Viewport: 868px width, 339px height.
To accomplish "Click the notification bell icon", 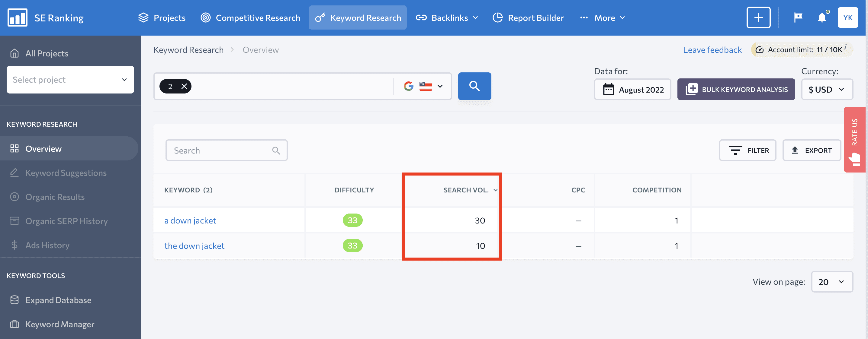I will point(822,17).
